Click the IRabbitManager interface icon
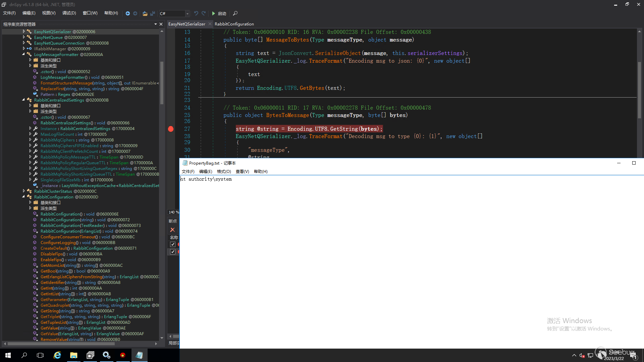Image resolution: width=644 pixels, height=362 pixels. pyautogui.click(x=29, y=49)
